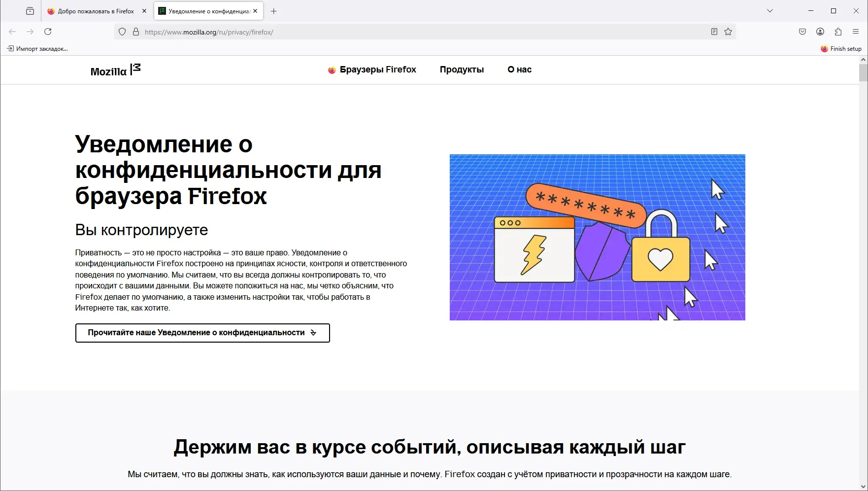Click the scrollbar up arrow

pos(863,60)
